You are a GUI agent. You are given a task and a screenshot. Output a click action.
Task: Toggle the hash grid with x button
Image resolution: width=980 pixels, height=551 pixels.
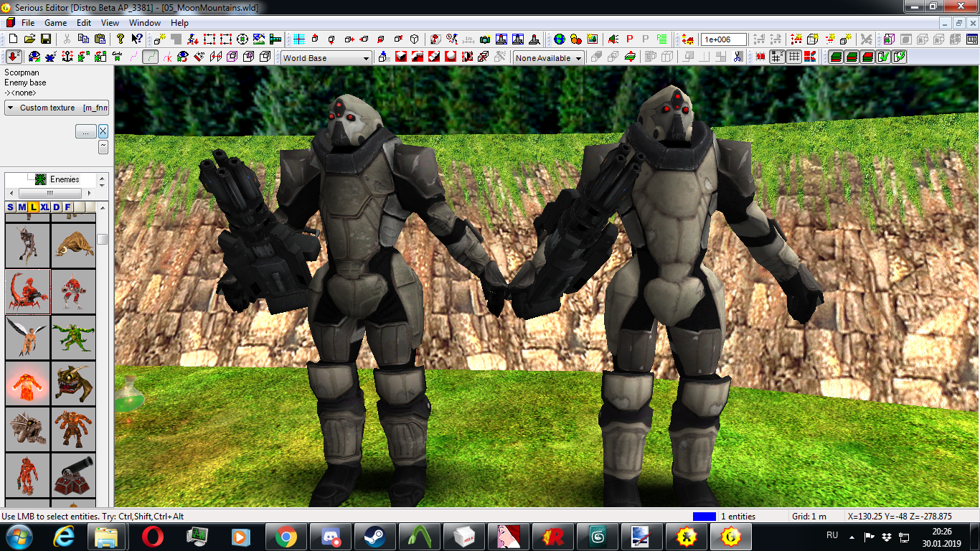coord(778,57)
